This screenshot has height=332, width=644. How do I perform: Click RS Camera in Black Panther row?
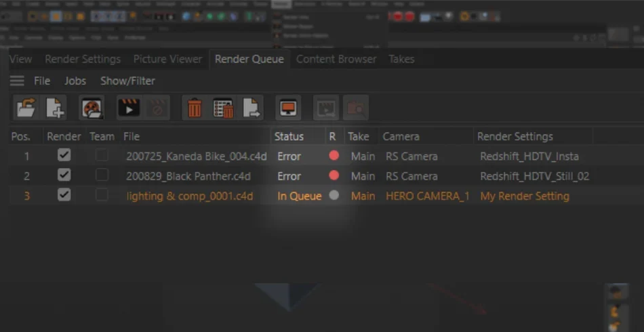[x=411, y=176]
